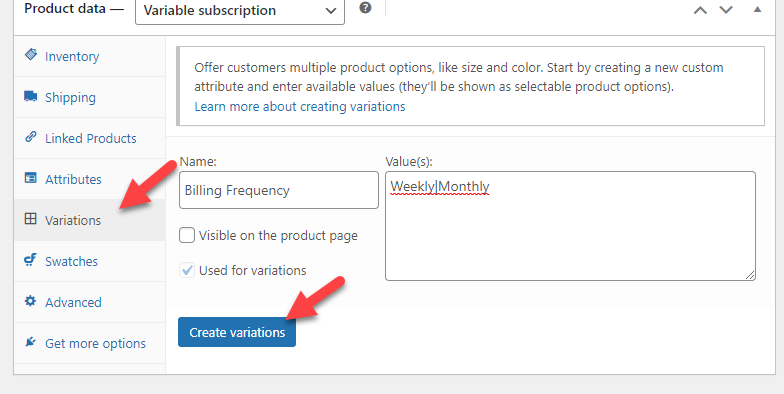Move Product data panel down

(726, 10)
